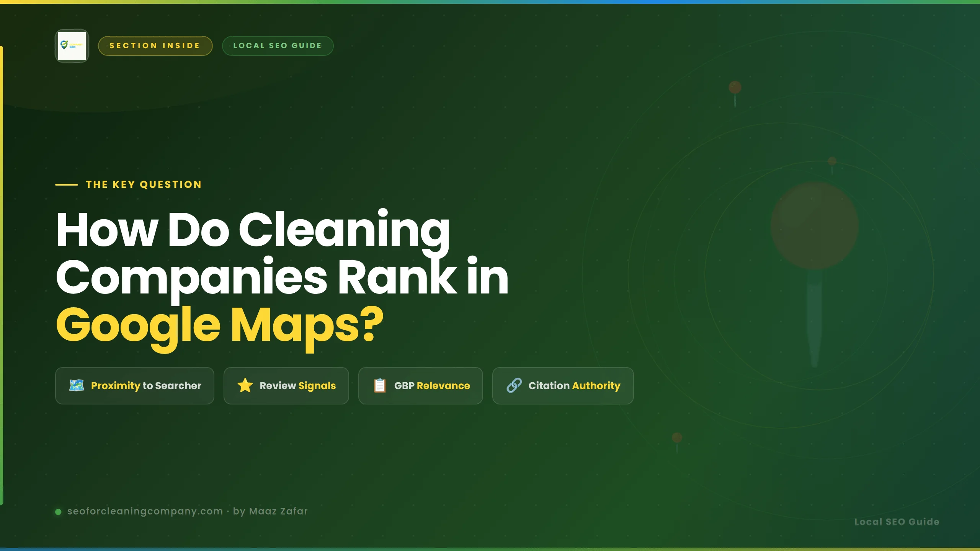Click the large orange map pin graphic
980x551 pixels.
(x=815, y=274)
